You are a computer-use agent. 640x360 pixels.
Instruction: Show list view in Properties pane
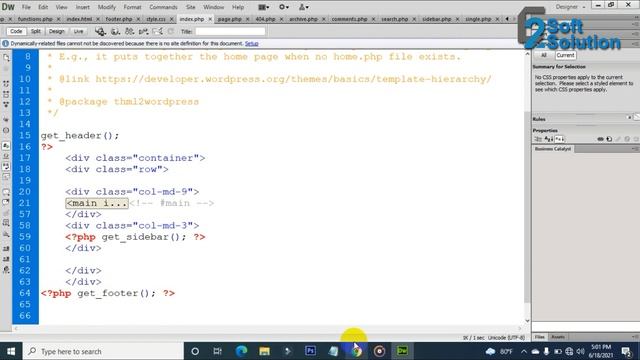[x=549, y=139]
